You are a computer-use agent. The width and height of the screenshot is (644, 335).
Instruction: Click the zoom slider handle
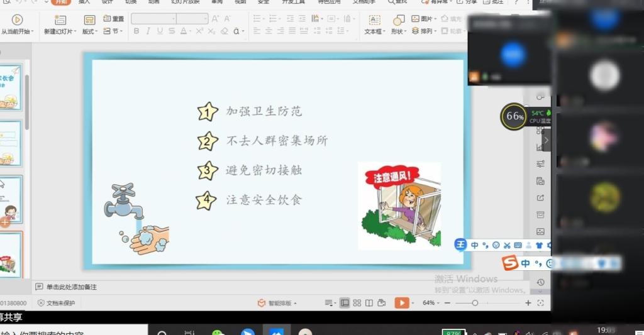[x=475, y=303]
